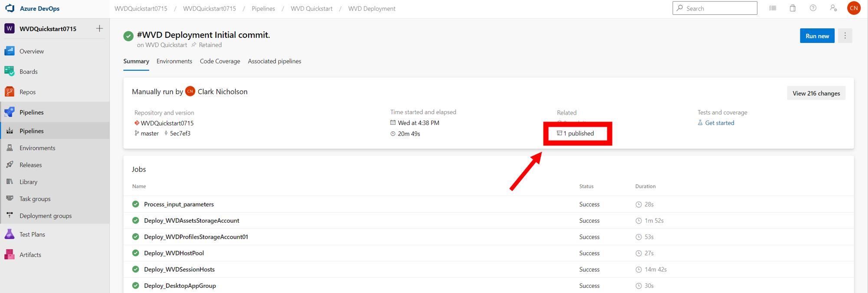This screenshot has height=293, width=868.
Task: Click the Deploy_WVDHostPool success check icon
Action: click(136, 253)
